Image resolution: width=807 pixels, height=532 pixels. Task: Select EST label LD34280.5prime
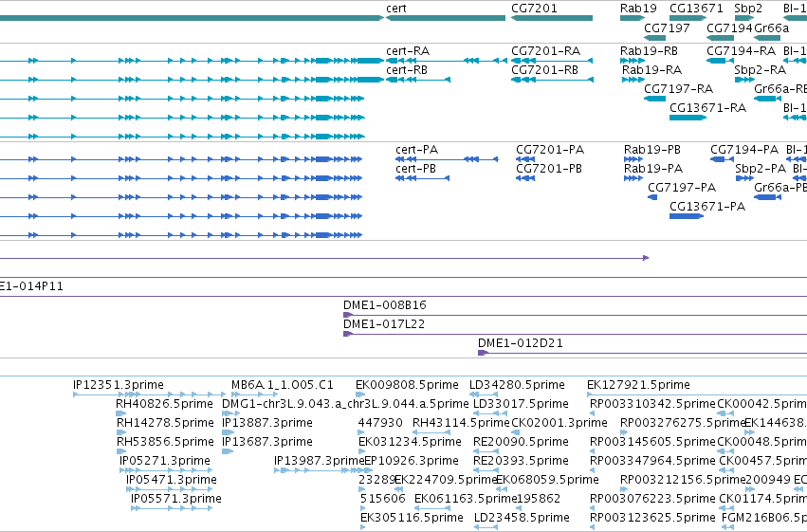click(x=517, y=385)
